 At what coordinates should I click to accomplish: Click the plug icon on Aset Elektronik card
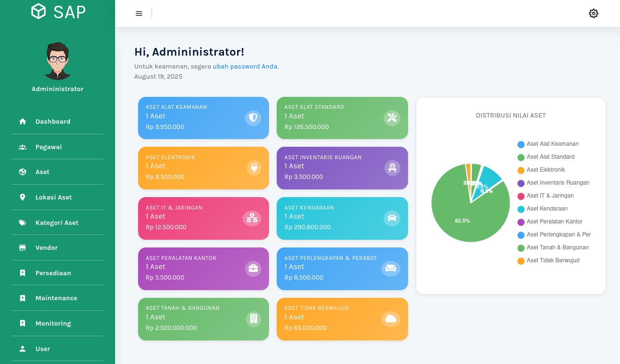point(253,168)
